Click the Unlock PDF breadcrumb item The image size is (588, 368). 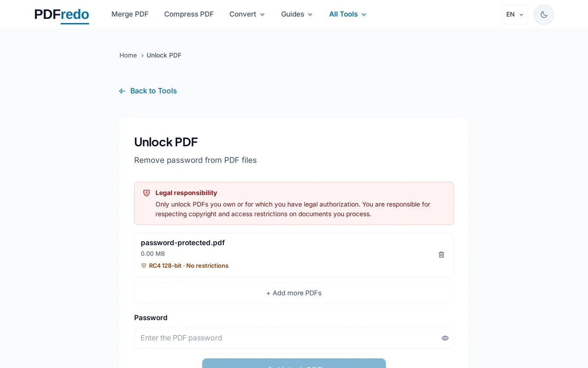pyautogui.click(x=164, y=55)
